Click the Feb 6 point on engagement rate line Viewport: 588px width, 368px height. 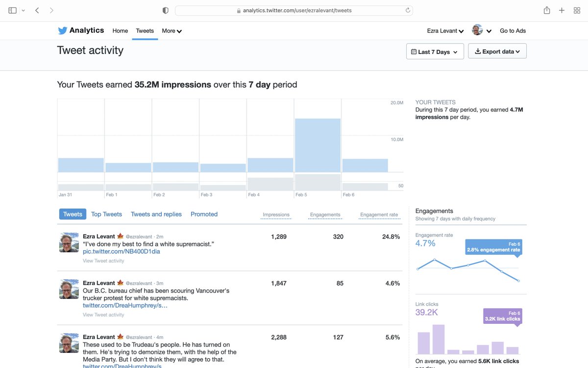pyautogui.click(x=518, y=281)
